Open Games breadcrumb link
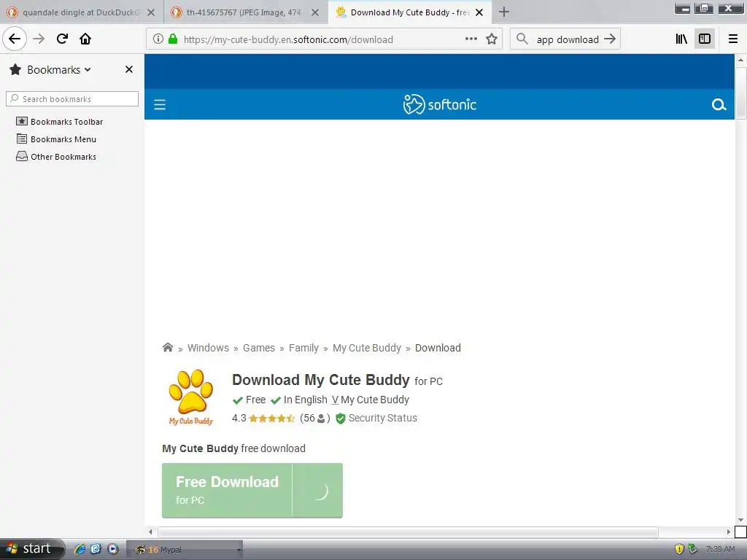This screenshot has width=747, height=560. click(259, 348)
